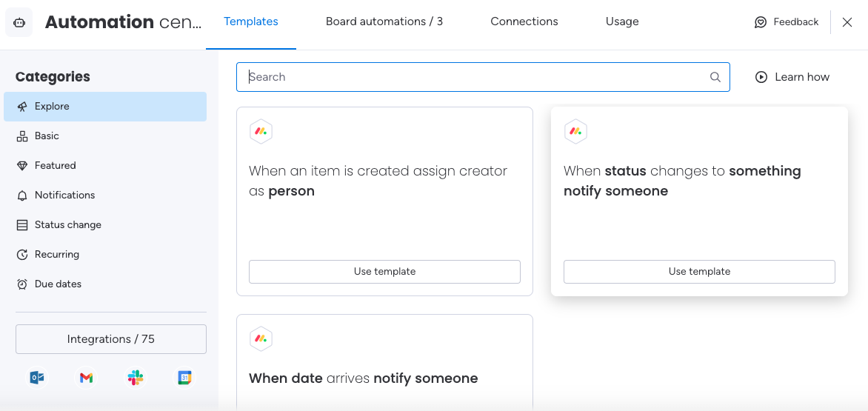Use template for assign creator as person
Screen dimensions: 868x411
tap(384, 272)
